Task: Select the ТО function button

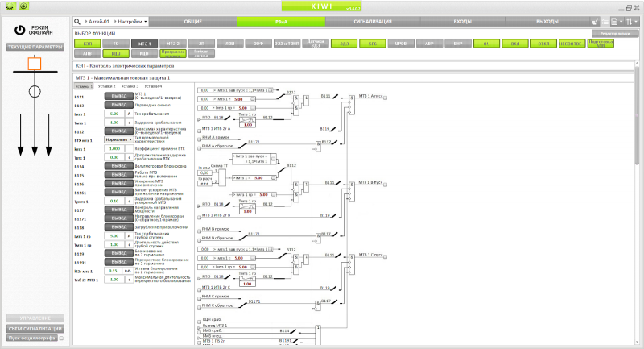Action: [116, 44]
